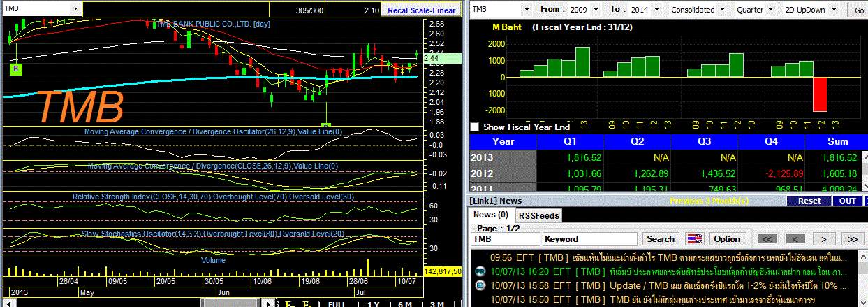Toggle the news language flag icon
The width and height of the screenshot is (868, 307).
[x=695, y=239]
